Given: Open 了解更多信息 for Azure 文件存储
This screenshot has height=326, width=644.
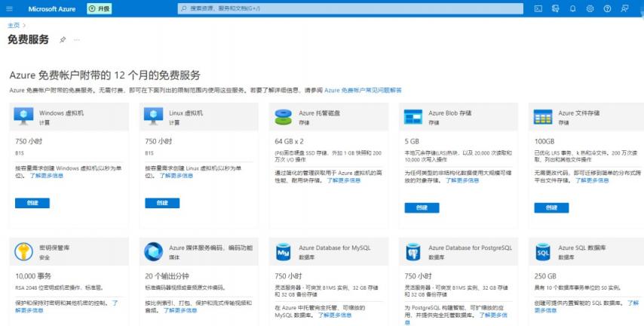Looking at the screenshot, I should (x=592, y=180).
